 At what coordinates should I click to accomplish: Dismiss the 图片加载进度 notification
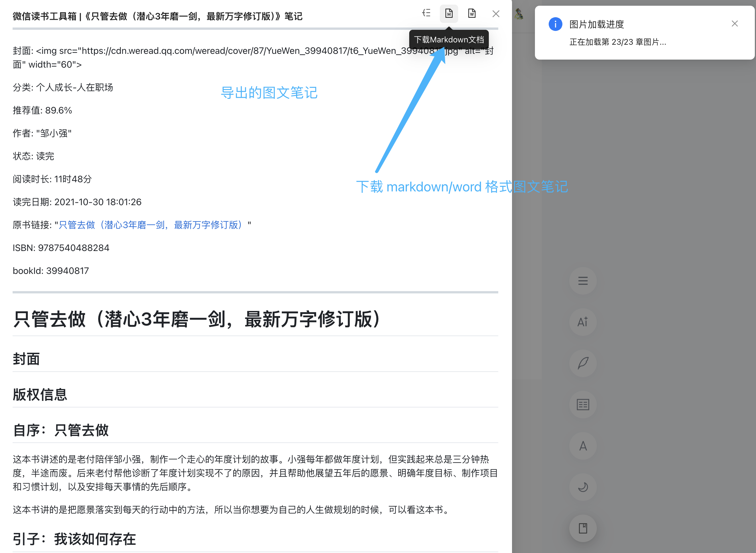click(x=735, y=24)
